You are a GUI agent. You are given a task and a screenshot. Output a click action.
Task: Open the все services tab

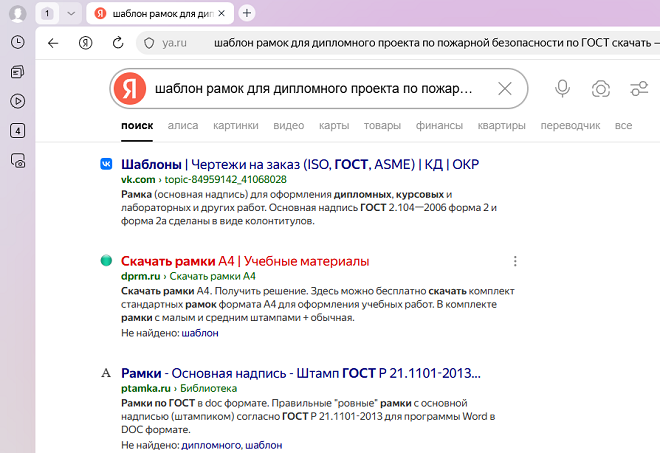(623, 125)
